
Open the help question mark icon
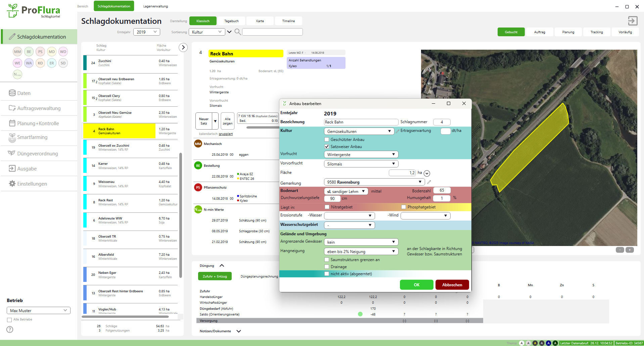click(10, 330)
